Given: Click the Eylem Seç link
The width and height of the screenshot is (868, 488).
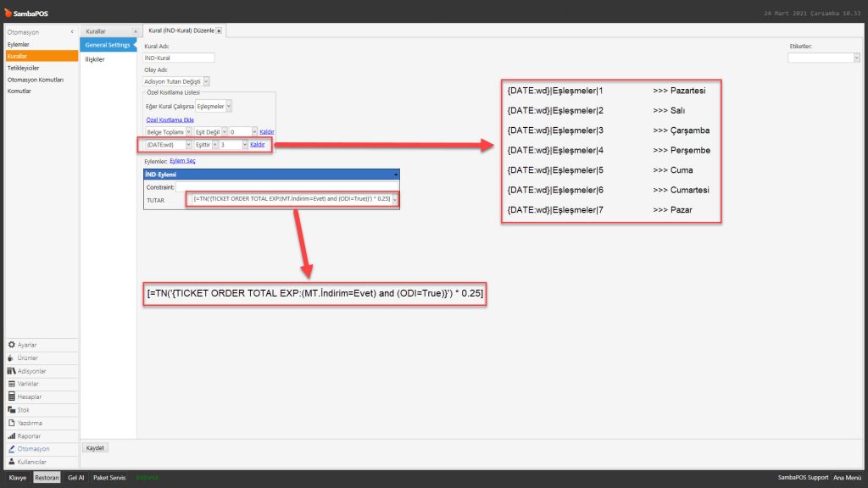Looking at the screenshot, I should (183, 160).
